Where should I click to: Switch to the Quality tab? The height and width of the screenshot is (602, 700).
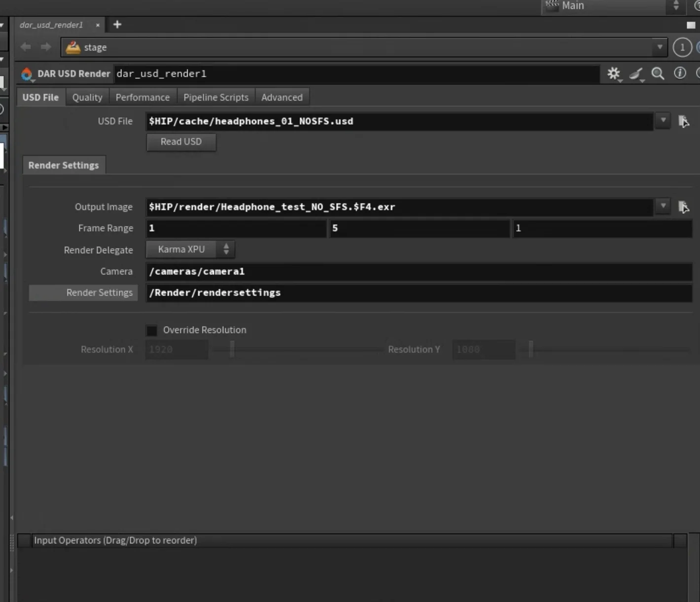(87, 97)
